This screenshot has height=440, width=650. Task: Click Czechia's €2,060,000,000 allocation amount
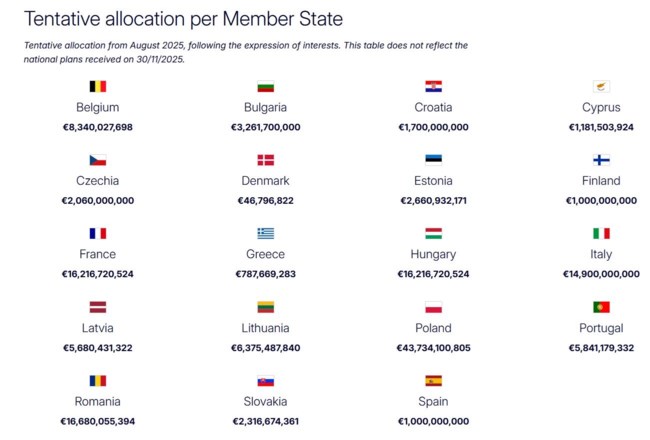98,200
